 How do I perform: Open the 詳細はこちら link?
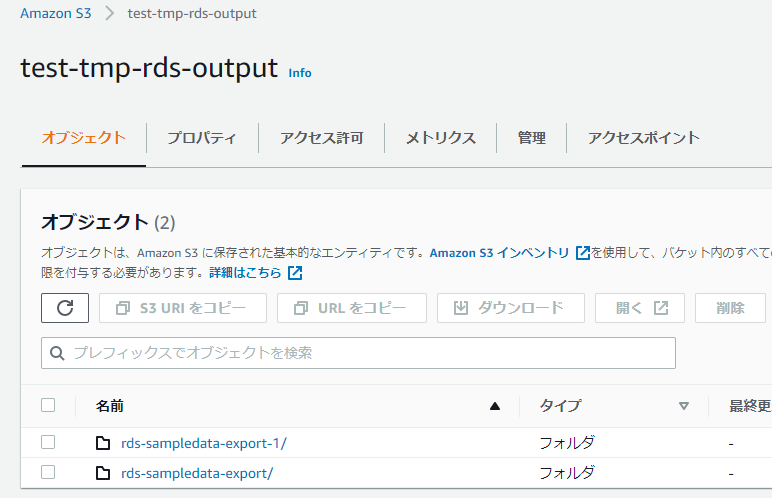click(245, 272)
